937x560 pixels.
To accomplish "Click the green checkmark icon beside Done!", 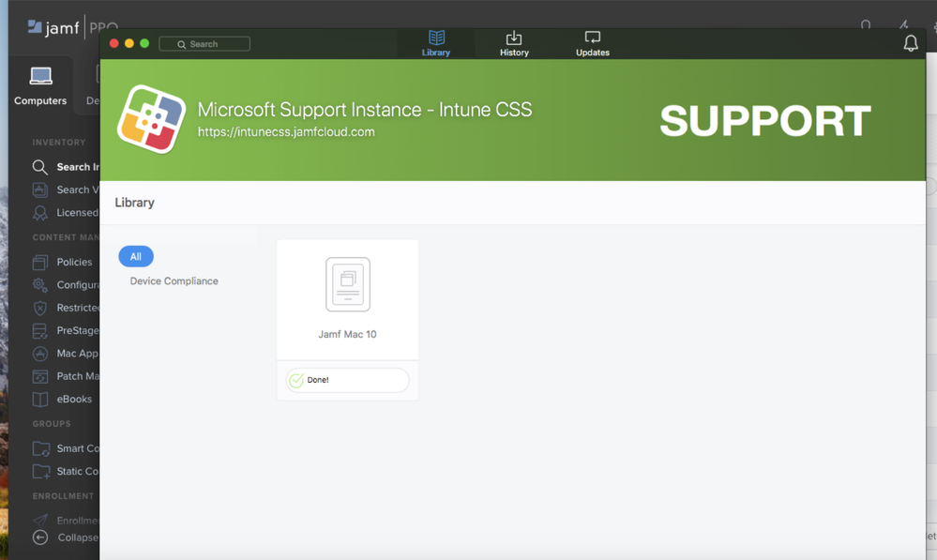I will [295, 380].
